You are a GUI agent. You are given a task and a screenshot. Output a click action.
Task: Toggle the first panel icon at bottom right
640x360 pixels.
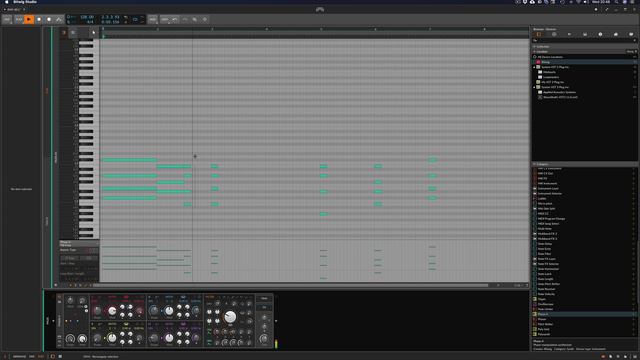[x=603, y=356]
